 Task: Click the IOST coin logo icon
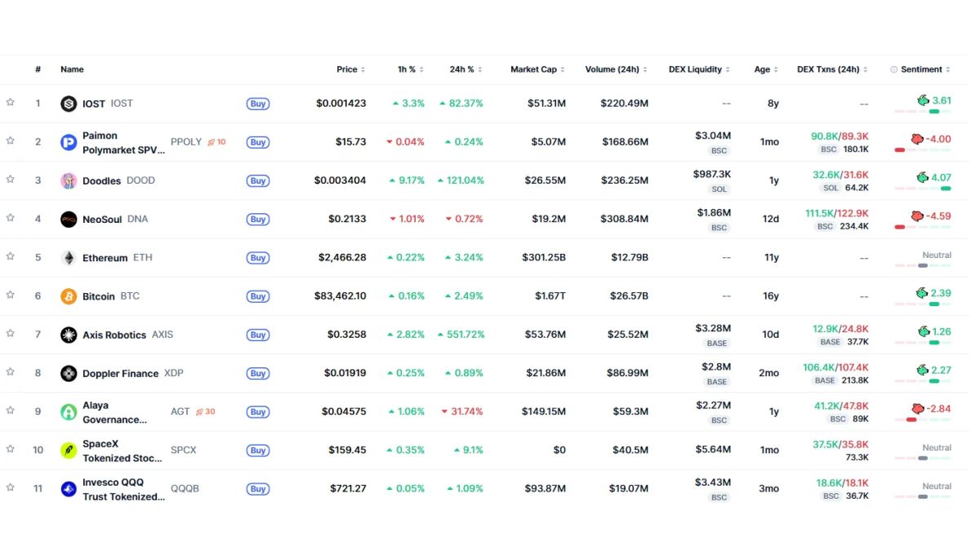tap(69, 104)
